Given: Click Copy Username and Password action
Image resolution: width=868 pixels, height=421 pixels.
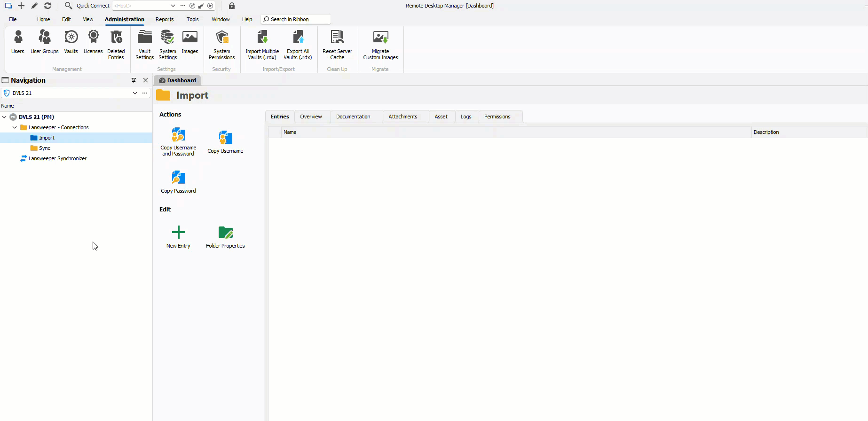Looking at the screenshot, I should [x=178, y=141].
